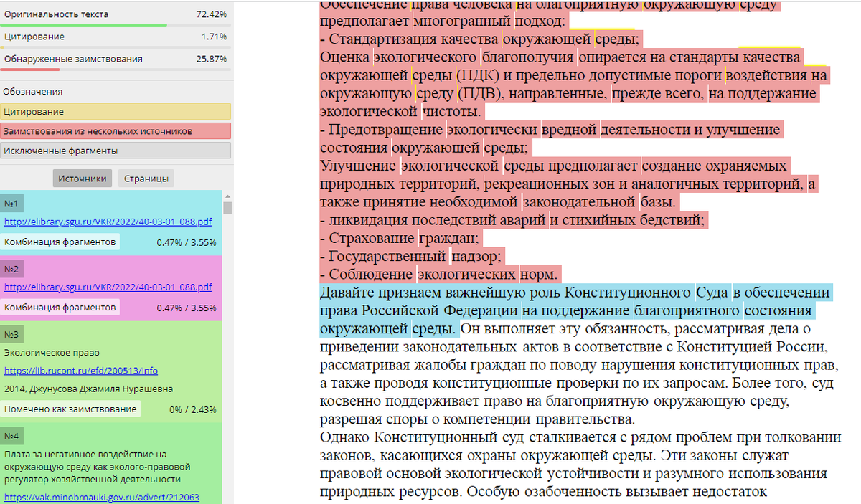Open the vak.minobrnauki.gov.ru link in source №4
The height and width of the screenshot is (504, 861).
coord(102,497)
